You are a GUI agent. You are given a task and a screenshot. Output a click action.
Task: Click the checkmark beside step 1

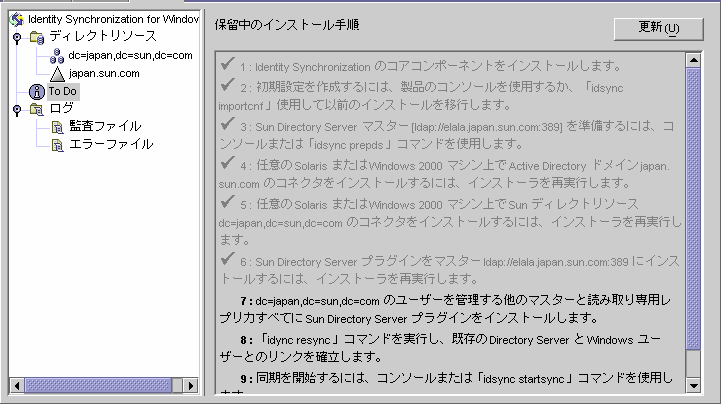tap(227, 64)
